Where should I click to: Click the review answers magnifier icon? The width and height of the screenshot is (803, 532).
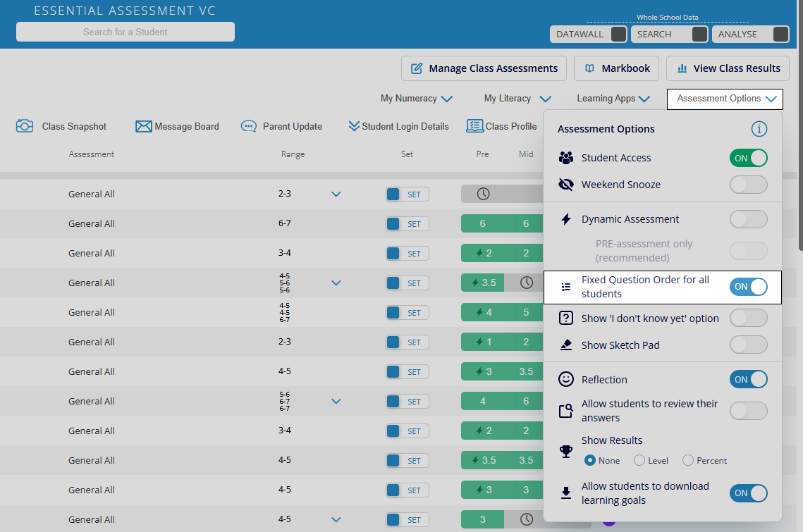click(x=566, y=411)
